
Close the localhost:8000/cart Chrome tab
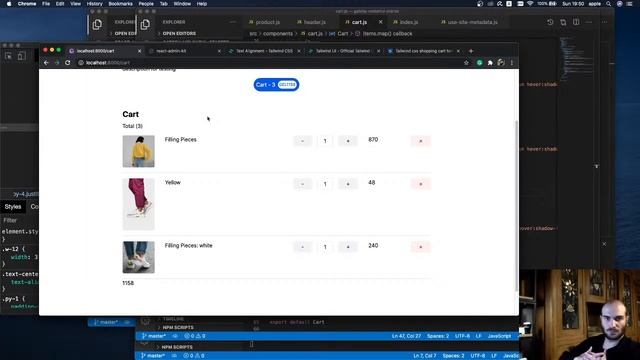tap(139, 51)
